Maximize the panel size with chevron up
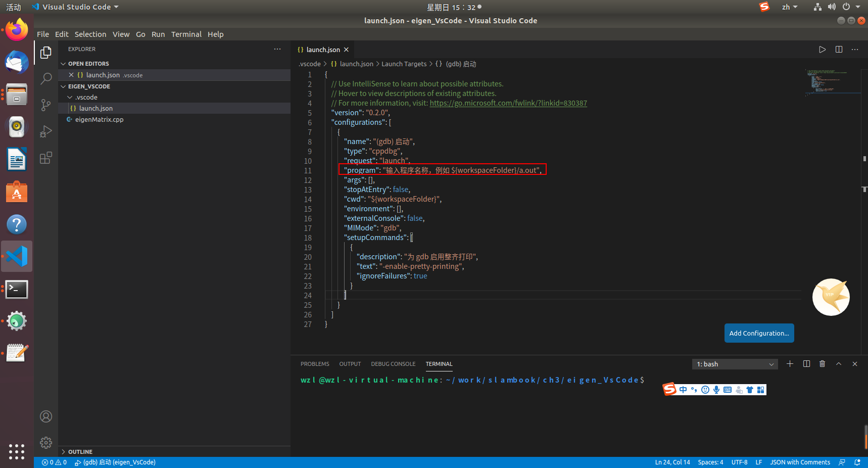 point(839,364)
